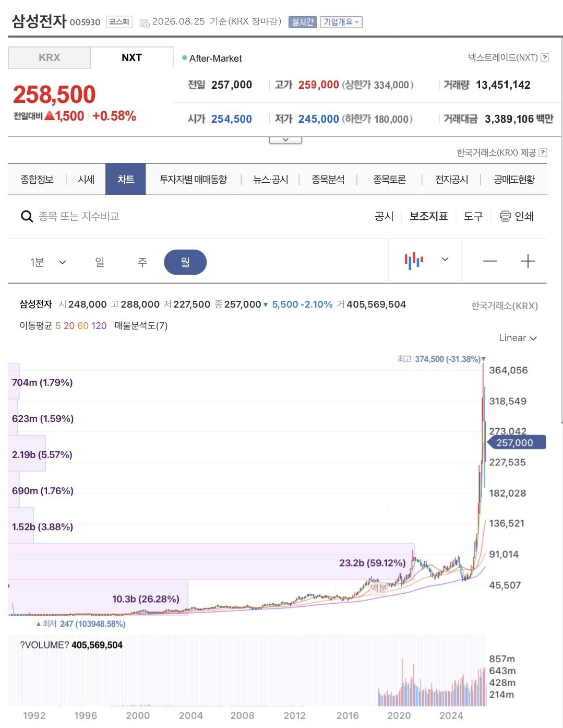Toggle the 실시간 realtime badge
This screenshot has width=563, height=728.
(x=303, y=22)
